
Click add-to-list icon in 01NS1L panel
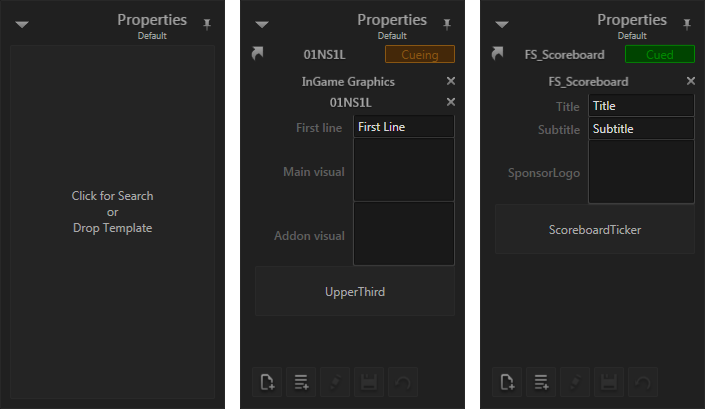(301, 381)
